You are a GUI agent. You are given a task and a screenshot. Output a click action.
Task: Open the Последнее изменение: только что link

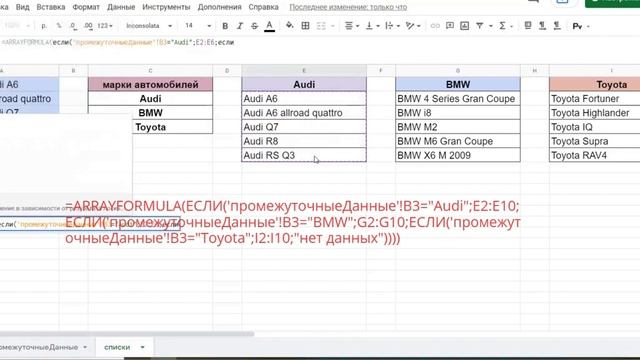[348, 7]
